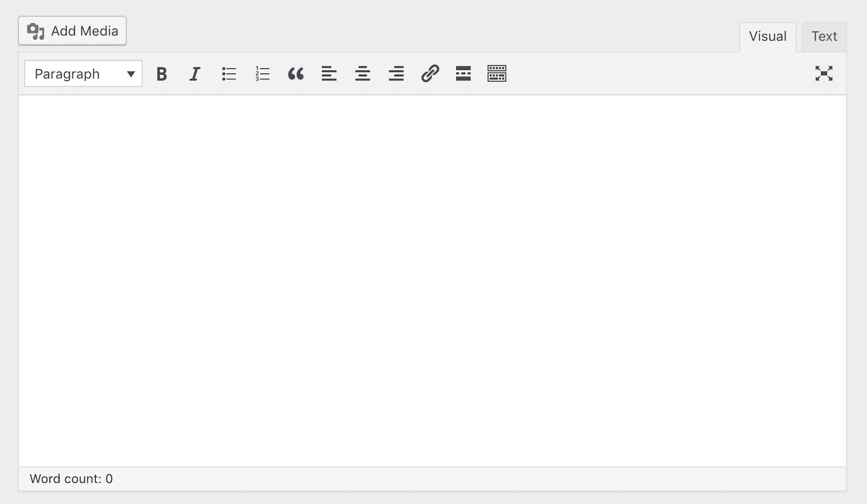Expand the paragraph format chevron arrow

click(x=131, y=73)
